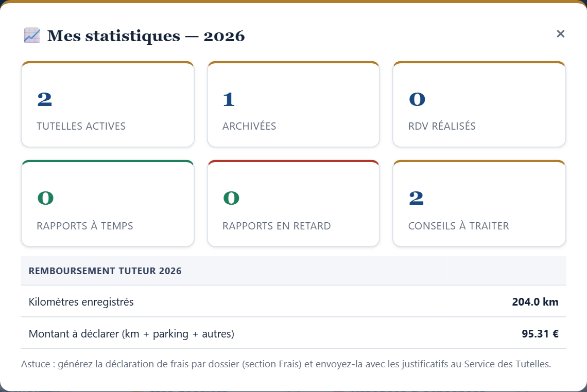Screen dimensions: 587x392
Task: Close the Mes statistiques dialog
Action: (x=560, y=34)
